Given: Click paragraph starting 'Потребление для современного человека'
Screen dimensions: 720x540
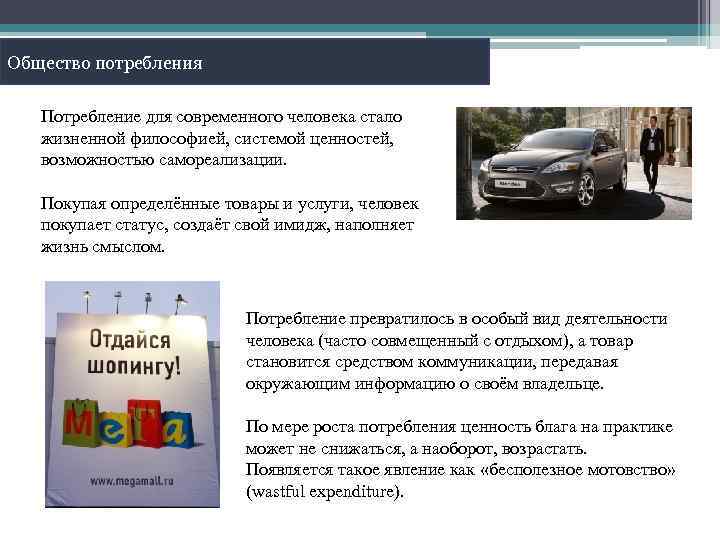Looking at the screenshot, I should (221, 138).
